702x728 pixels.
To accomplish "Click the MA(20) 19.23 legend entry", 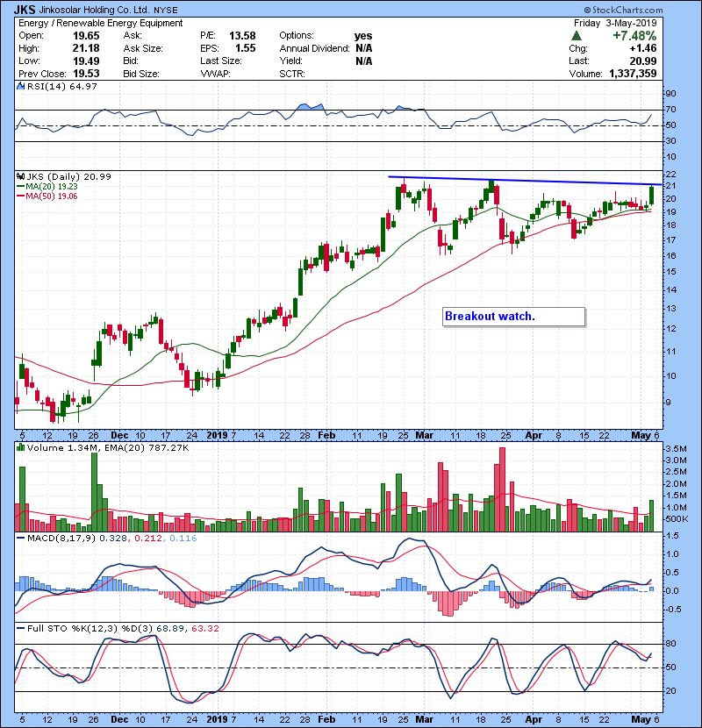I will click(47, 186).
